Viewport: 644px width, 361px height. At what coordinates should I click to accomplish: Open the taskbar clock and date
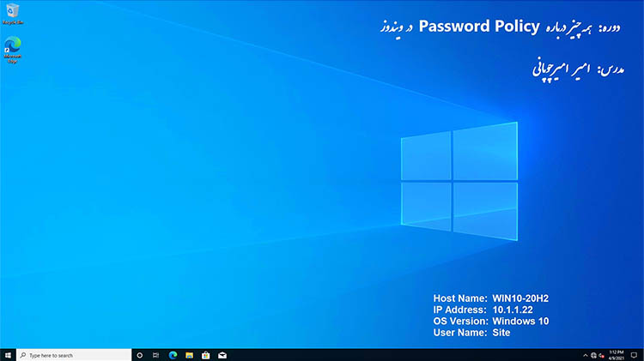tap(616, 355)
